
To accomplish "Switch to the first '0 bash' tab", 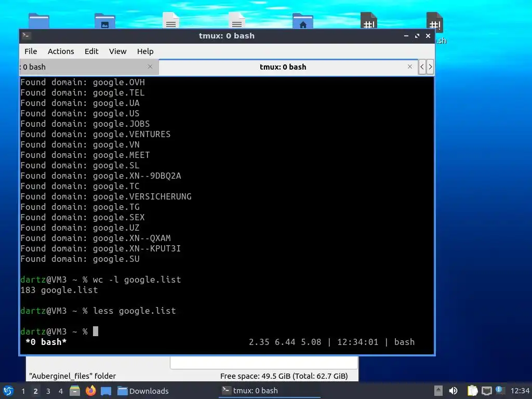I will point(88,67).
